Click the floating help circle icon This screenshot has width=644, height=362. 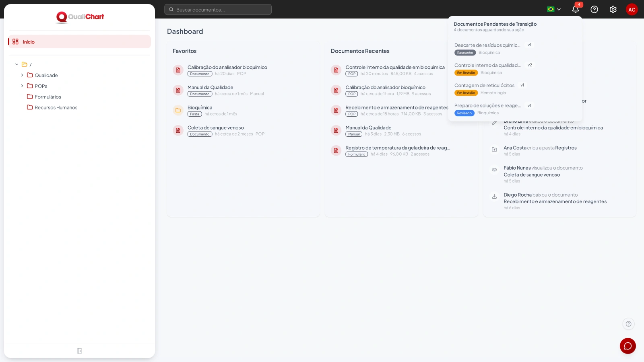628,324
